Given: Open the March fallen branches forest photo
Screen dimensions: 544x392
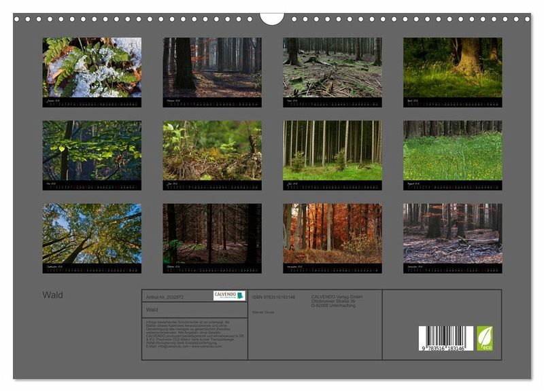Looking at the screenshot, I should [x=332, y=67].
